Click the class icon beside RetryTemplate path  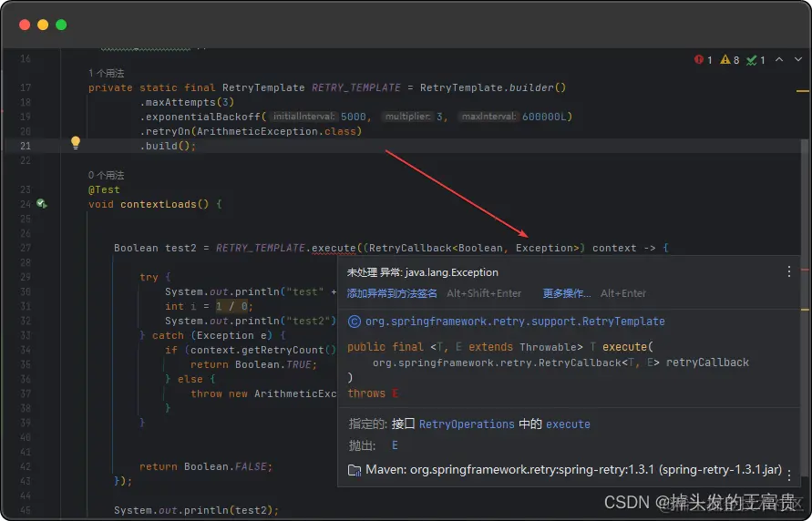pos(355,322)
